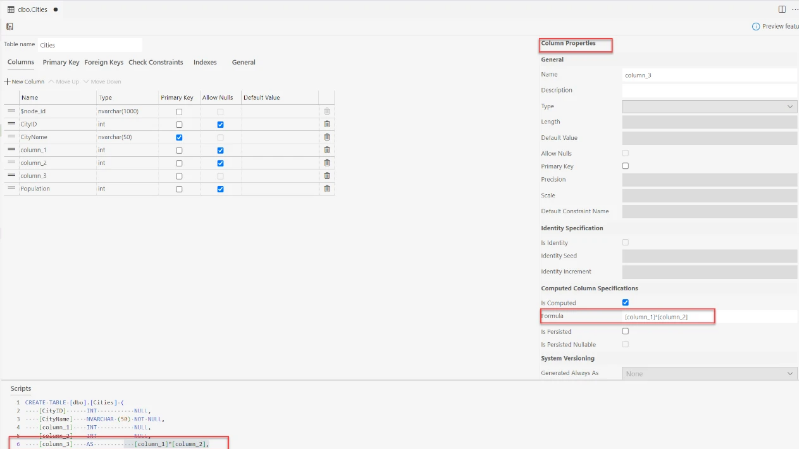Viewport: 799px width, 449px height.
Task: Toggle Primary Key for the column_3 row
Action: click(179, 176)
